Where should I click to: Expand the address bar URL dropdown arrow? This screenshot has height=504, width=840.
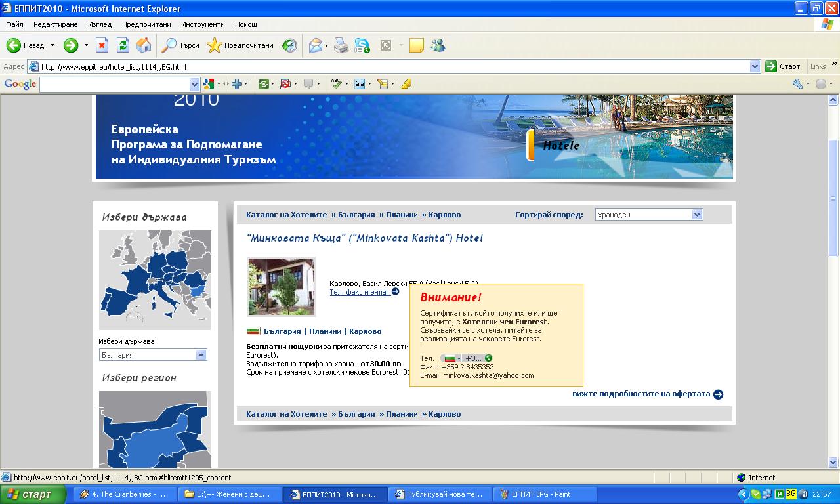[755, 66]
